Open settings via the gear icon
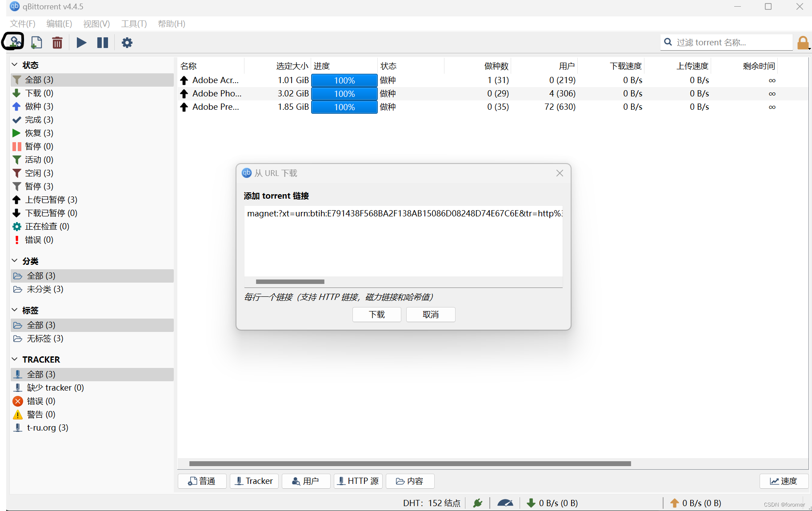The image size is (812, 511). pyautogui.click(x=127, y=42)
